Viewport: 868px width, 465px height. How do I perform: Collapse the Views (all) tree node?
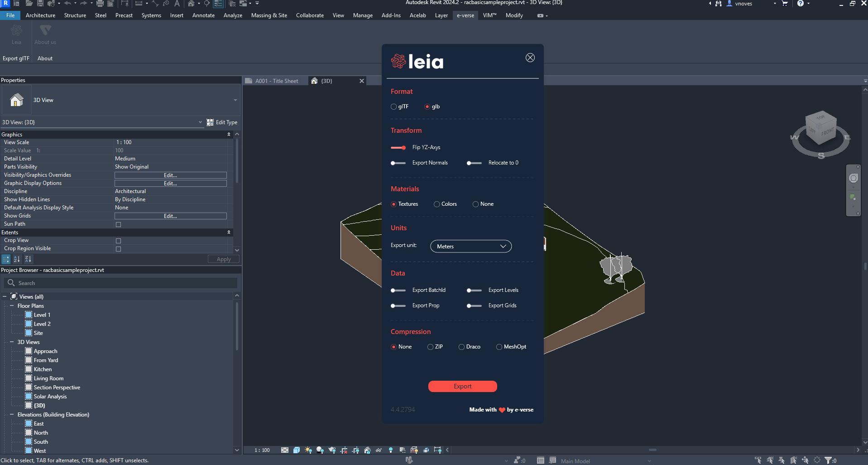tap(5, 297)
